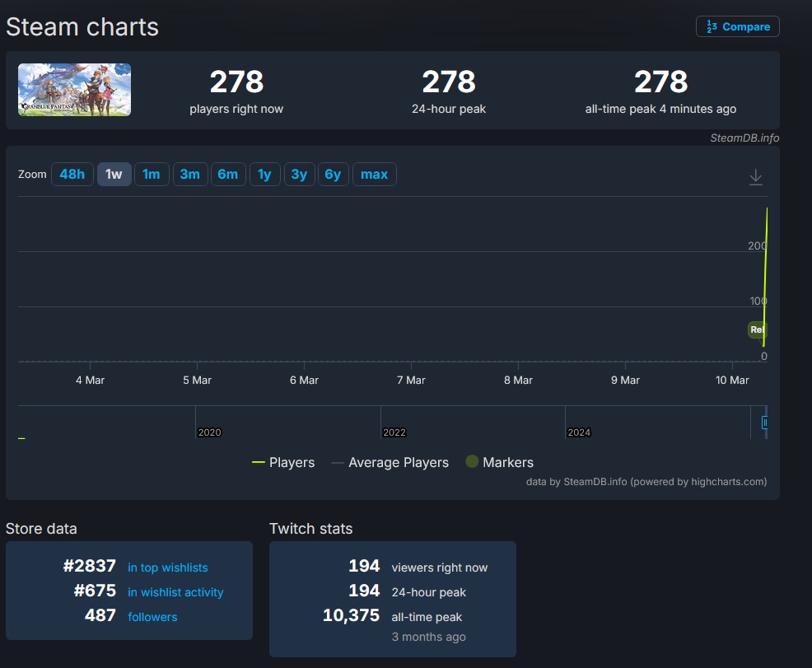Click the Granblue Fantasy game thumbnail
Viewport: 812px width, 668px height.
(75, 90)
